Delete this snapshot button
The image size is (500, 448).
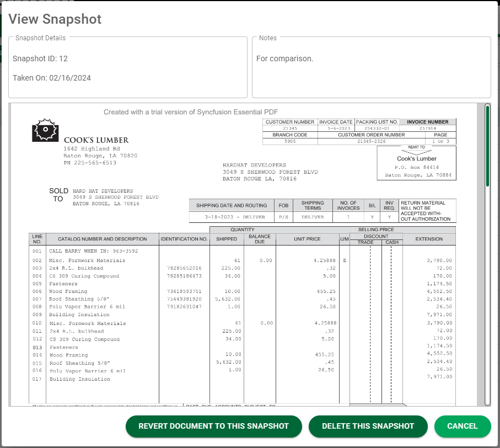pyautogui.click(x=368, y=426)
